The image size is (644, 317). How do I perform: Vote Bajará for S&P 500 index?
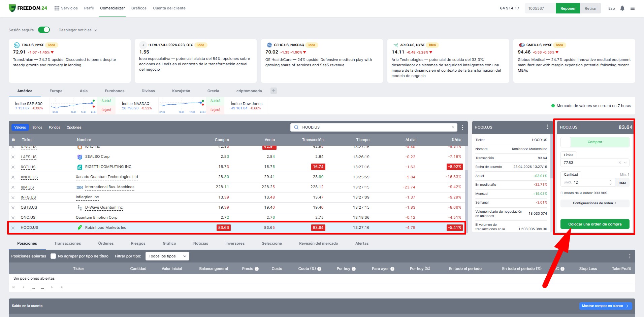[x=106, y=110]
